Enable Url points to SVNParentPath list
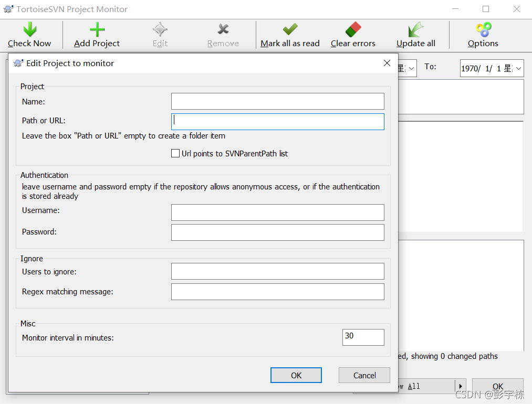 point(175,154)
